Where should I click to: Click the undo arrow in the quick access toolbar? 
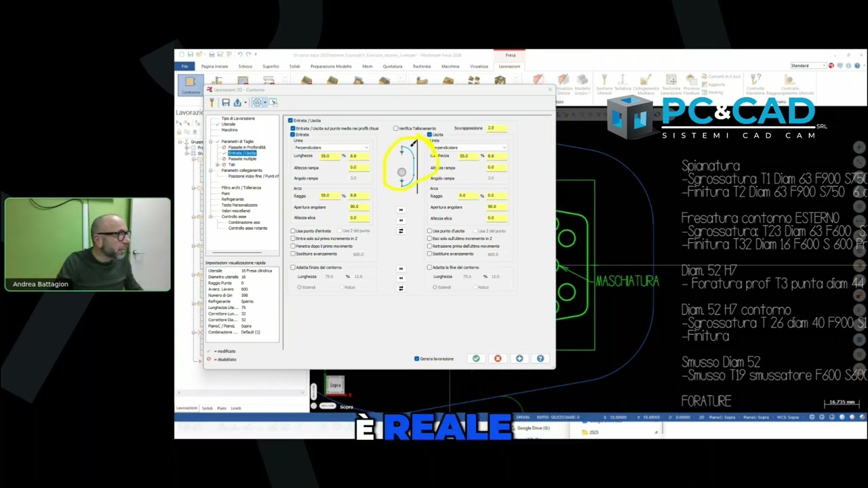[239, 54]
